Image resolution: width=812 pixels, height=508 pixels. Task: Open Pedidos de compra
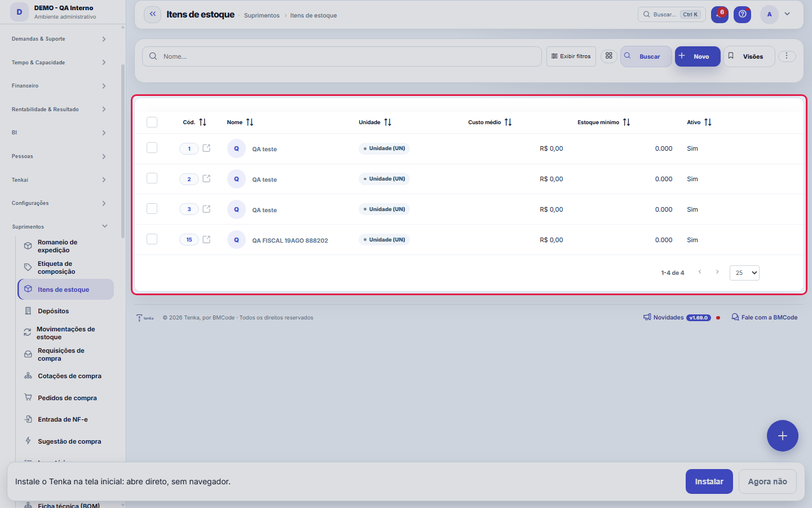pyautogui.click(x=66, y=398)
